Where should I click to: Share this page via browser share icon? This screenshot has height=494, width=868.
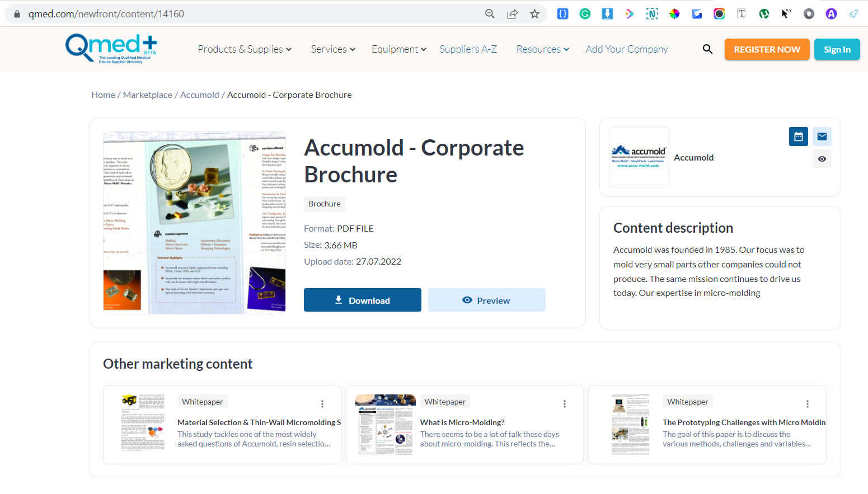pos(512,14)
